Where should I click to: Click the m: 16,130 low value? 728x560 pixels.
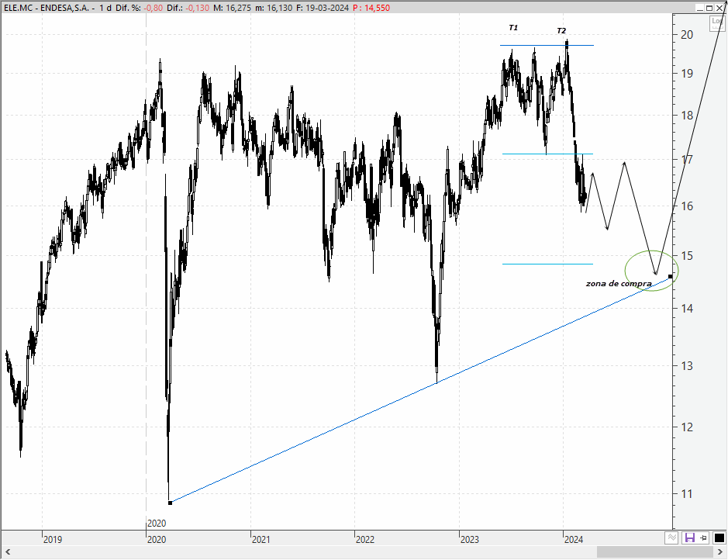[x=274, y=8]
